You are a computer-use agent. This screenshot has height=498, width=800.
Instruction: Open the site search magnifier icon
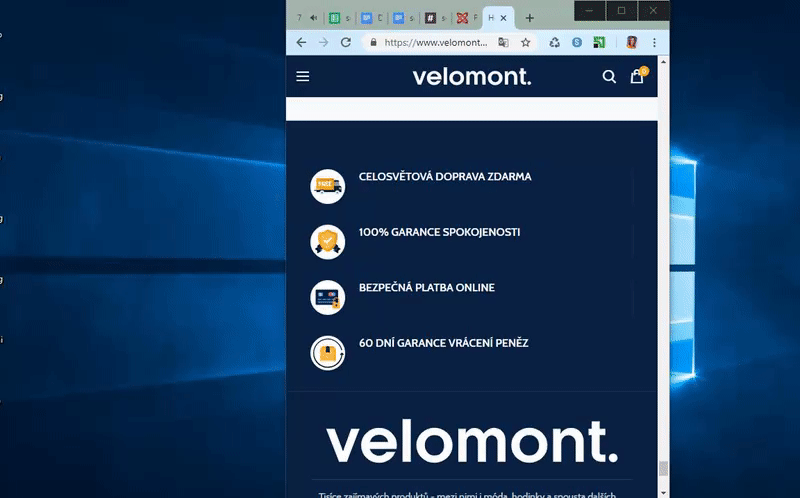[x=609, y=77]
